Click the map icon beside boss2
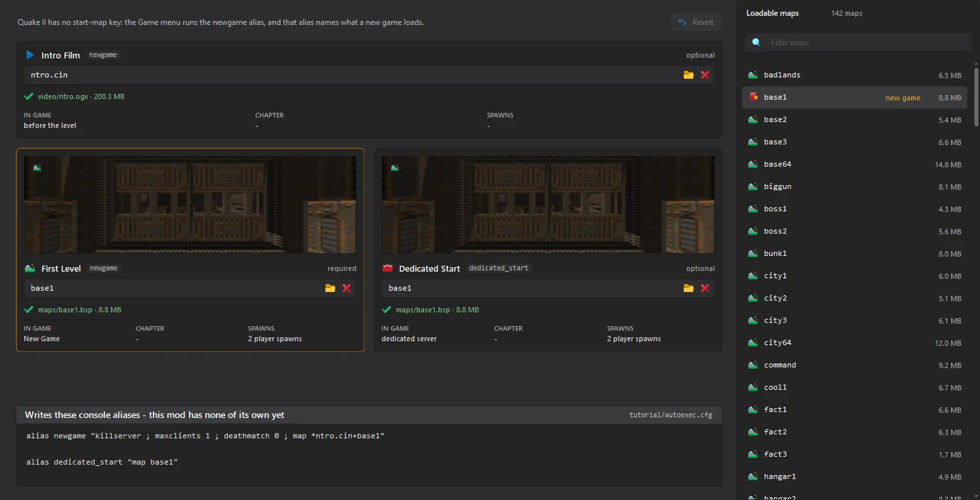This screenshot has width=980, height=500. click(x=753, y=231)
